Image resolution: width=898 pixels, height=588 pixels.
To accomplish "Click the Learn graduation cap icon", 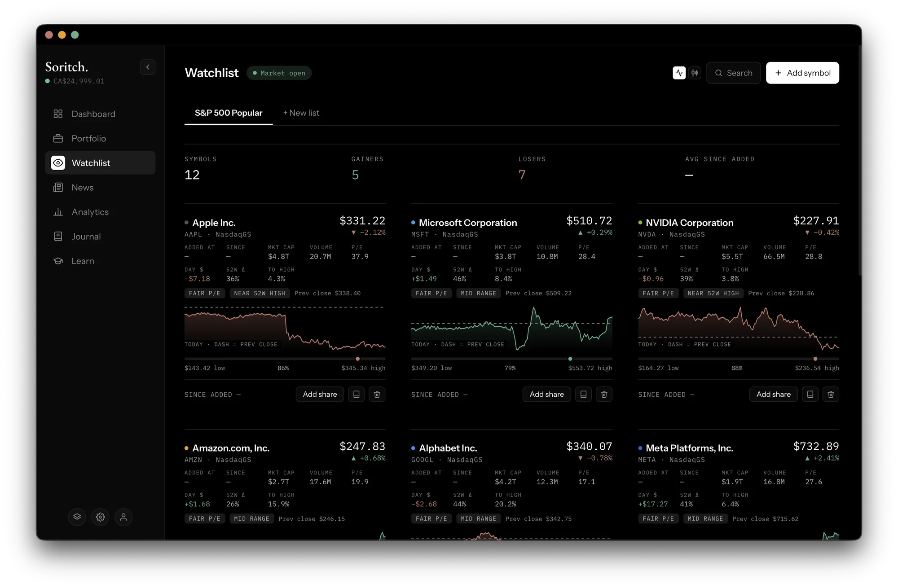I will click(x=58, y=261).
